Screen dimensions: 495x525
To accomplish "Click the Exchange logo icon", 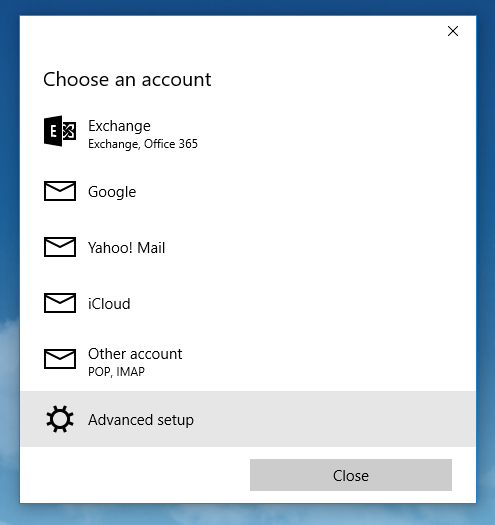I will pos(60,131).
